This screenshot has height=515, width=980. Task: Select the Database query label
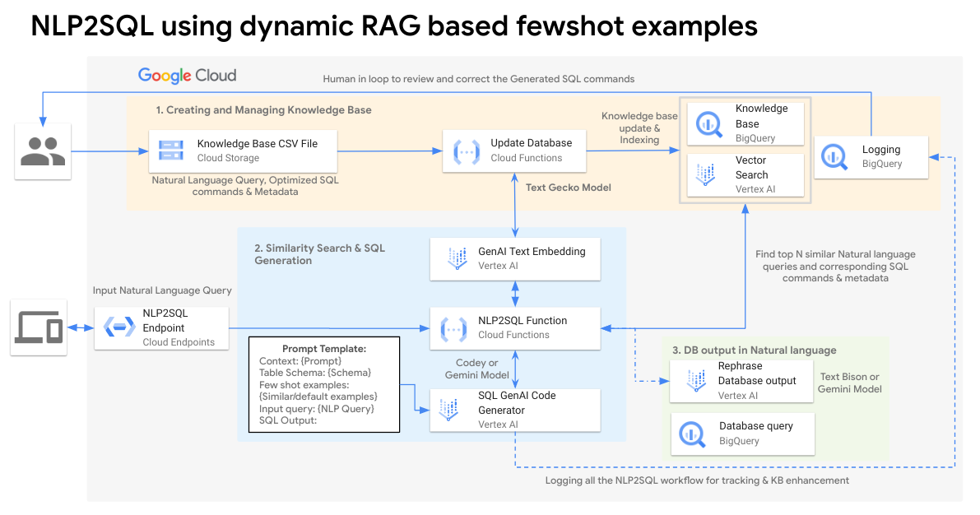tap(755, 426)
